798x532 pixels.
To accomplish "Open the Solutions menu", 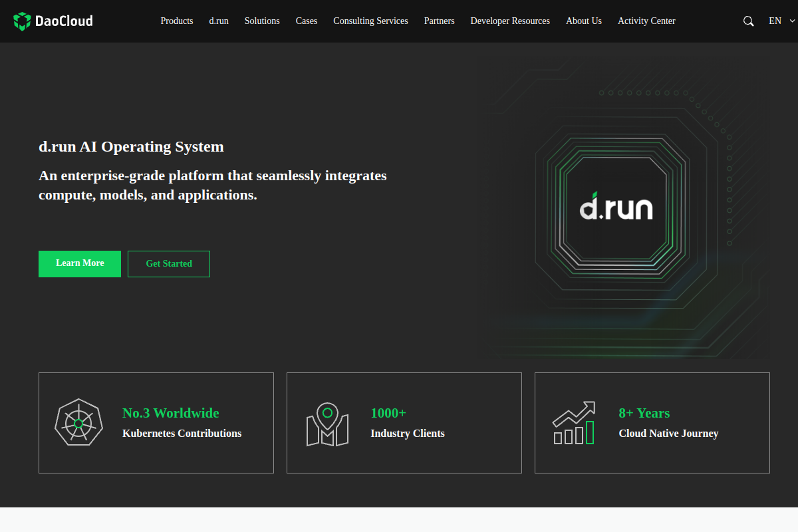I will [262, 21].
